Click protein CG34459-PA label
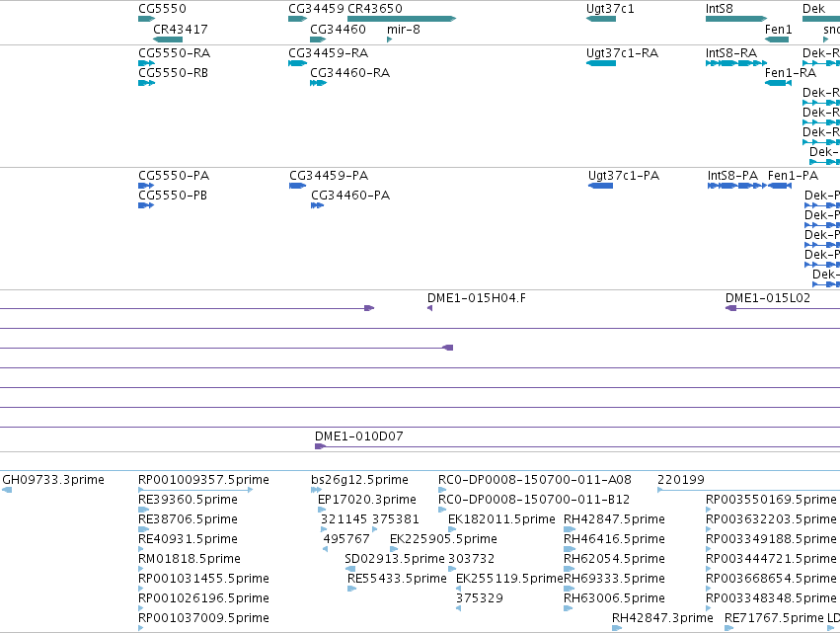Viewport: 840px width, 633px height. tap(329, 176)
